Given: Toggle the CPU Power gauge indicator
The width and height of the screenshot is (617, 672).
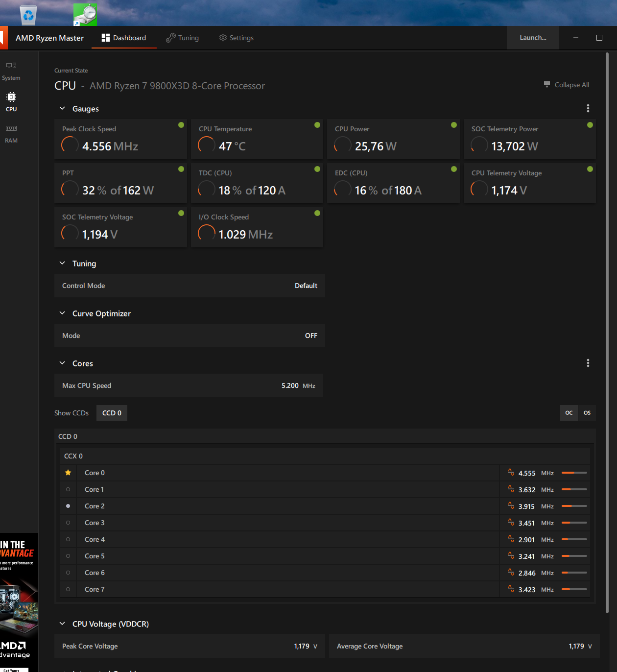Looking at the screenshot, I should click(454, 125).
